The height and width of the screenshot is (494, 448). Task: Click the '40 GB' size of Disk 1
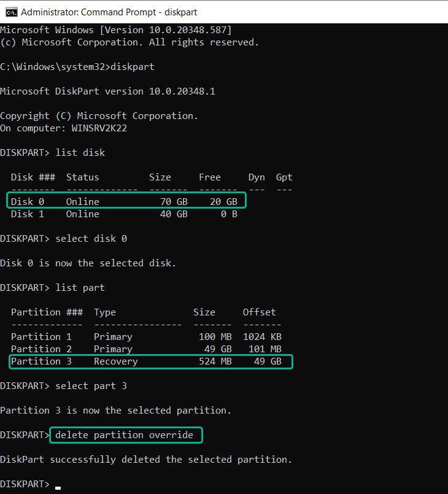pyautogui.click(x=174, y=214)
